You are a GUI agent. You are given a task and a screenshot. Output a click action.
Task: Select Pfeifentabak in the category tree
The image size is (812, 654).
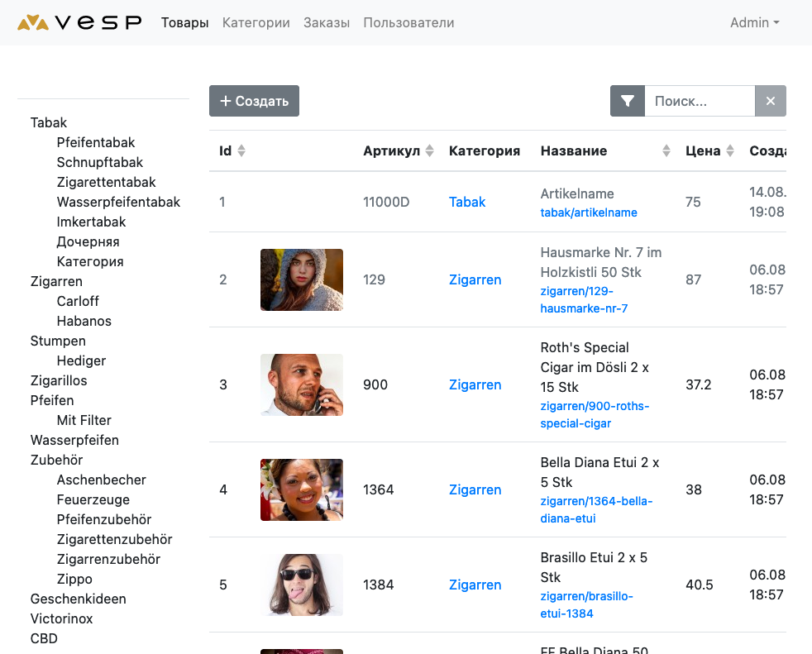click(x=96, y=142)
